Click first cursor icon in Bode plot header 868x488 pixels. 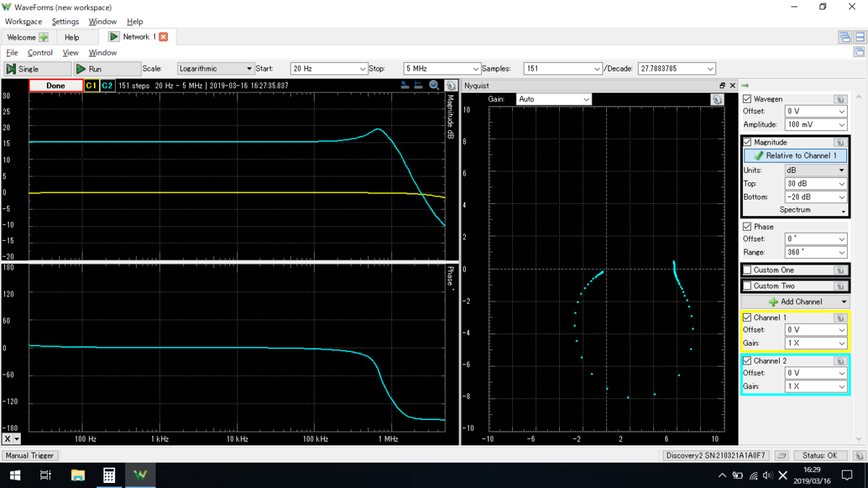[x=405, y=85]
